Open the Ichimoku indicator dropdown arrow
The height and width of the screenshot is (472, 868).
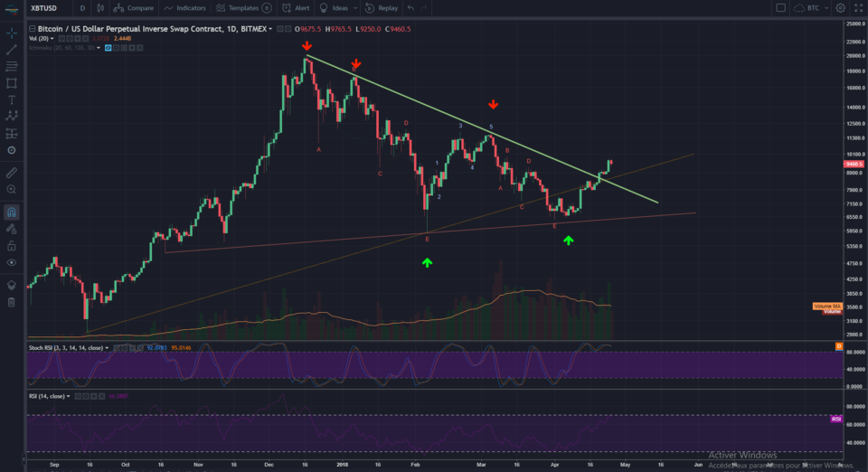[99, 48]
